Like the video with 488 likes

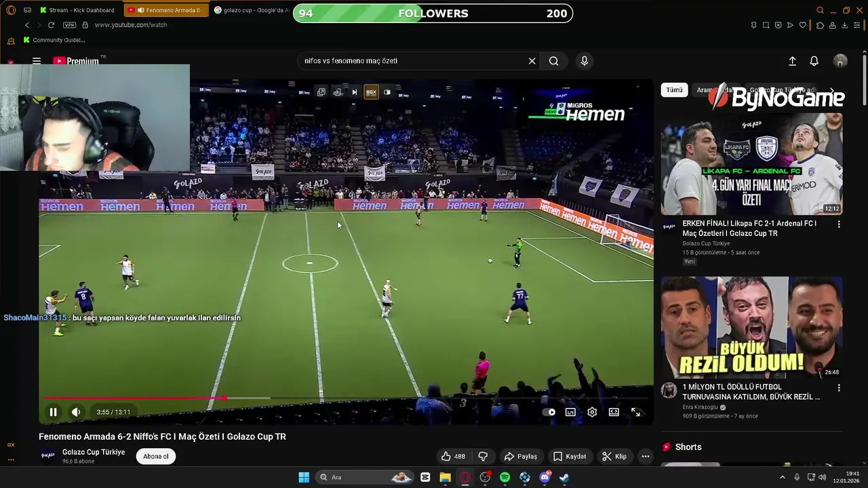tap(453, 457)
